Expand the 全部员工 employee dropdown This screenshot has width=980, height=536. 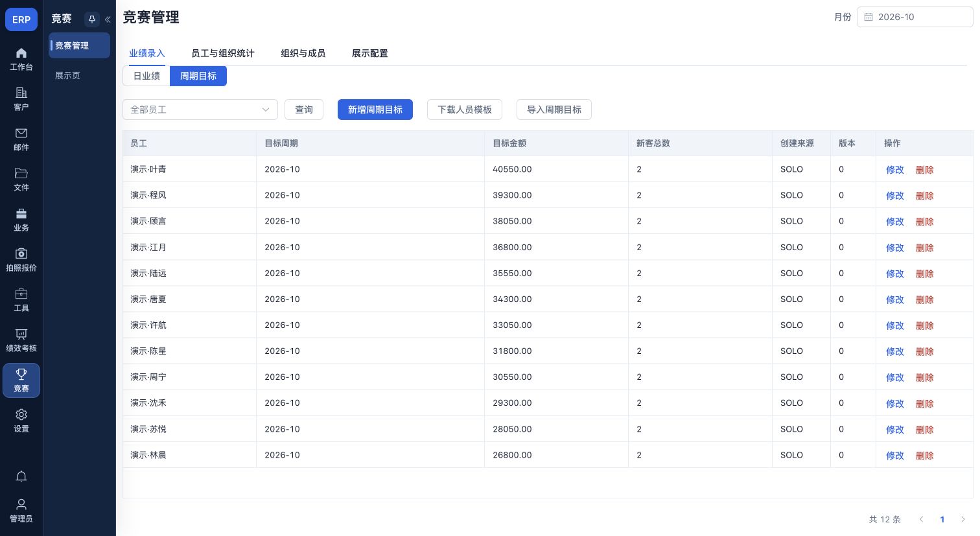[200, 110]
